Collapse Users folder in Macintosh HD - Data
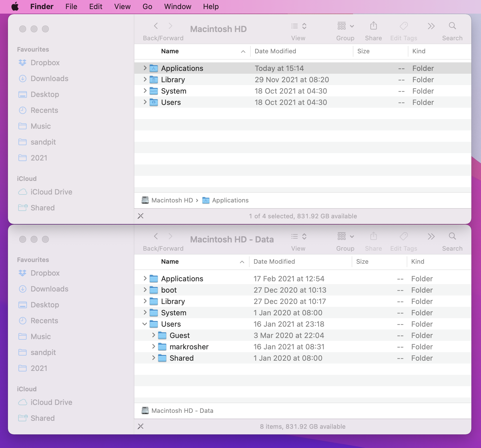The image size is (481, 448). pyautogui.click(x=145, y=324)
